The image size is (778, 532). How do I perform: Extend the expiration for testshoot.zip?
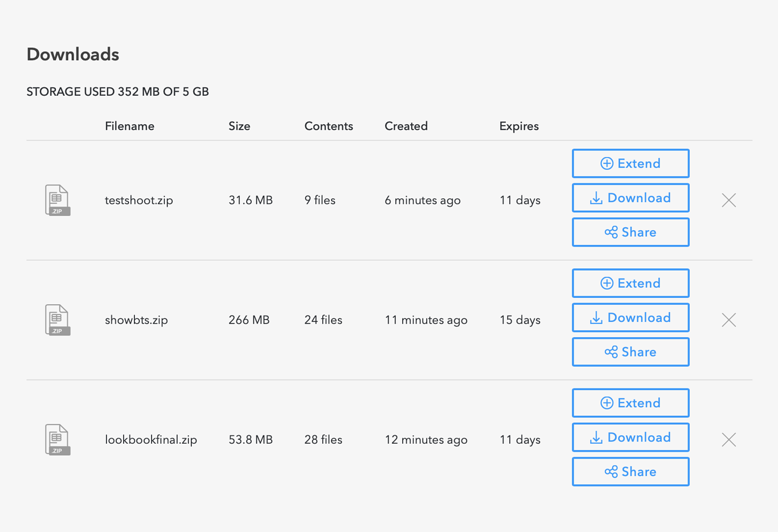point(630,163)
